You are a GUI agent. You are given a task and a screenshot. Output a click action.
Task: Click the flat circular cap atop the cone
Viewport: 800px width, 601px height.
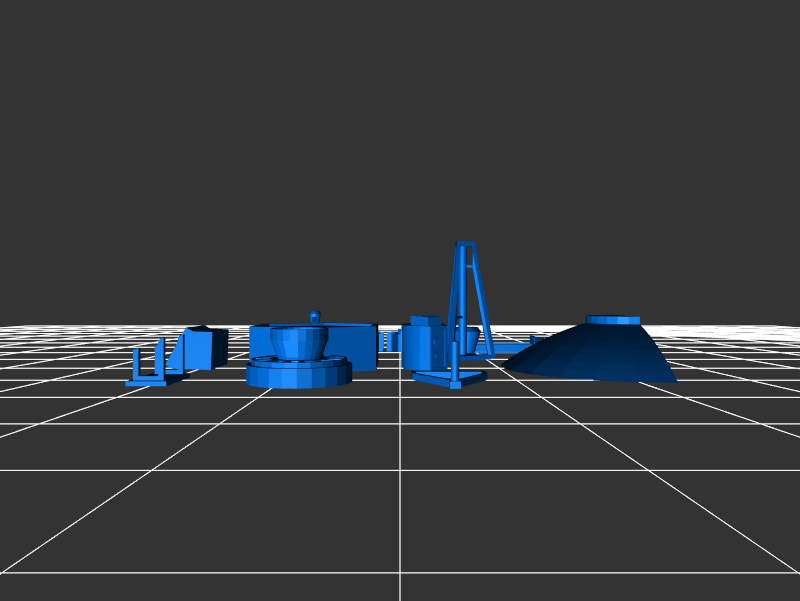pyautogui.click(x=613, y=320)
